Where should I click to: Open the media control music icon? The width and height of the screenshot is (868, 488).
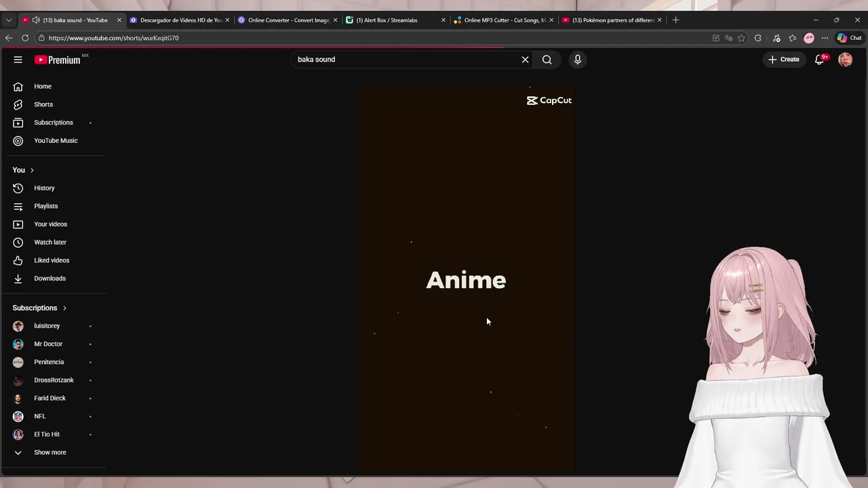(x=776, y=38)
